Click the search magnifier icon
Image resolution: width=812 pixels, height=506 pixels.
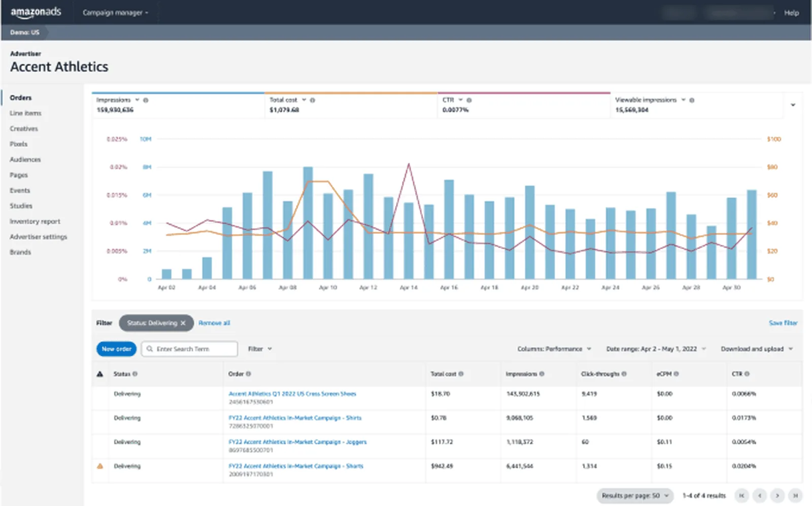(150, 349)
